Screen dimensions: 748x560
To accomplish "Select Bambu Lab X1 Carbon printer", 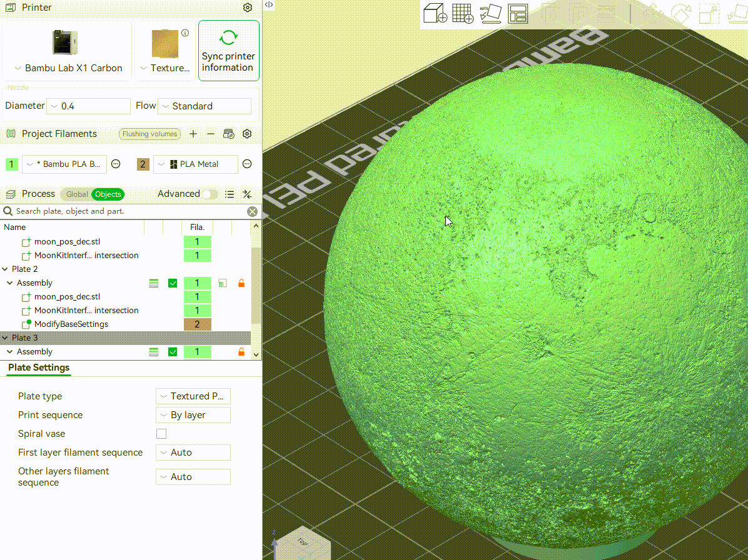I will pos(68,51).
